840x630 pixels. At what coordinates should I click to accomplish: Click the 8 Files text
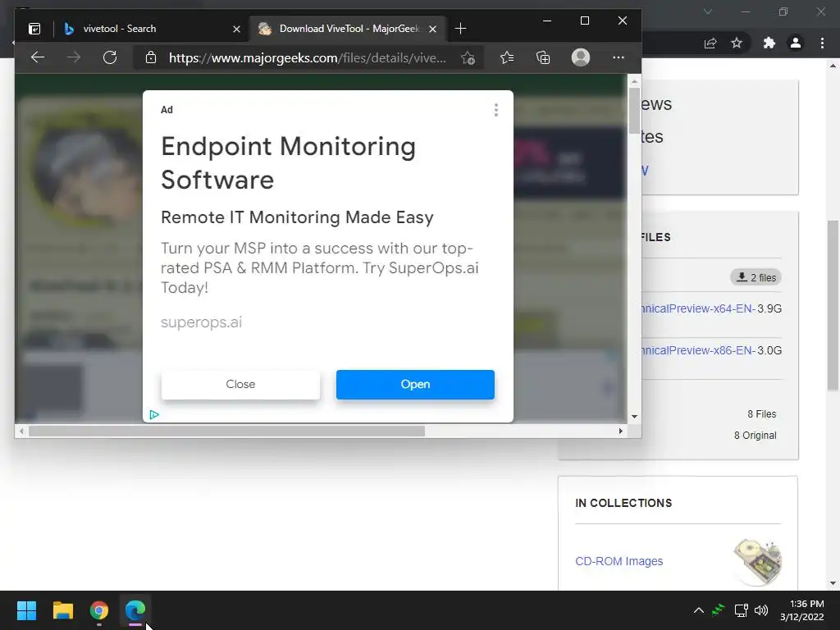tap(762, 414)
